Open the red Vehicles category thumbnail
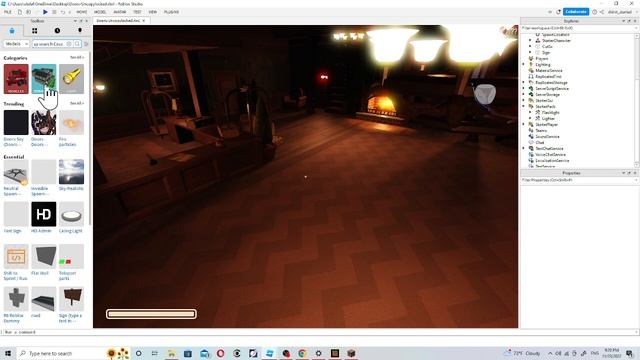Image resolution: width=640 pixels, height=360 pixels. tap(16, 79)
